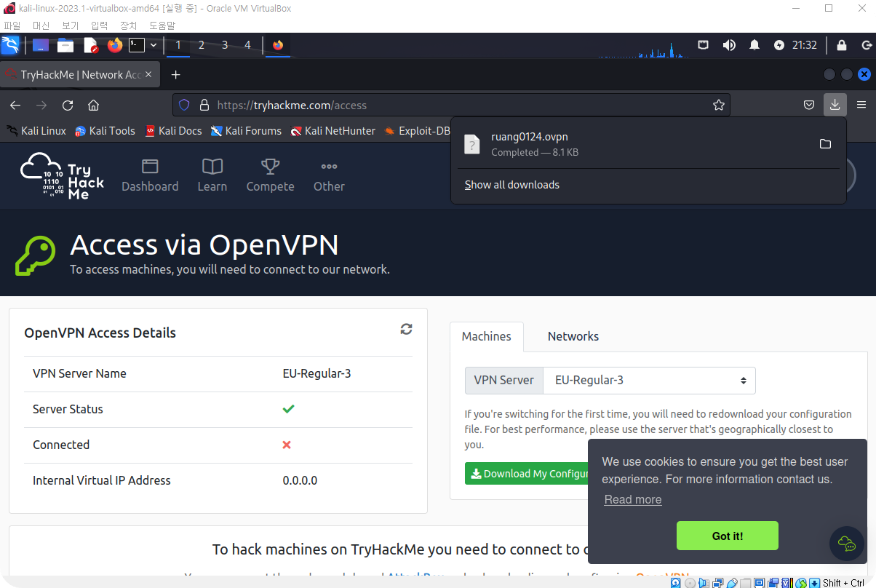The image size is (876, 588).
Task: Open the Firefox hamburger menu
Action: [861, 105]
